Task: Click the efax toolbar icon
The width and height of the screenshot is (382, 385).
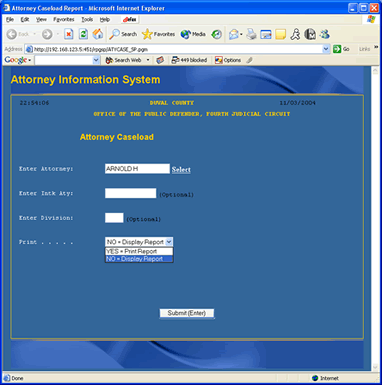Action: (x=130, y=20)
